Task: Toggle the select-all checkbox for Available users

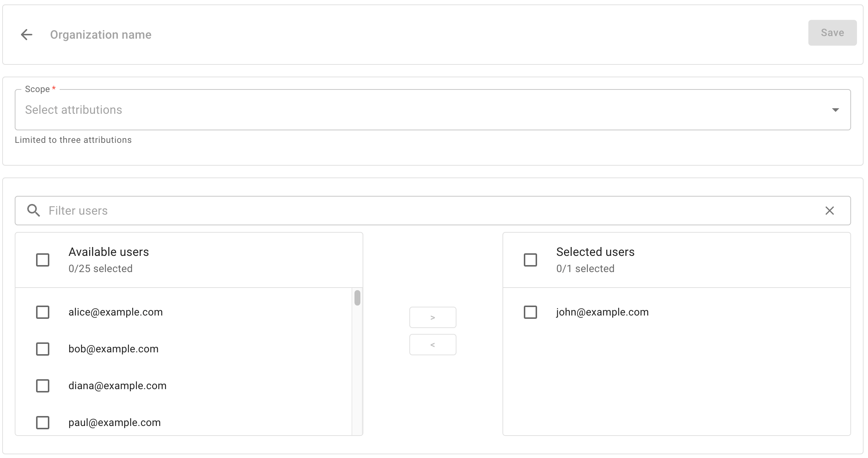Action: click(42, 260)
